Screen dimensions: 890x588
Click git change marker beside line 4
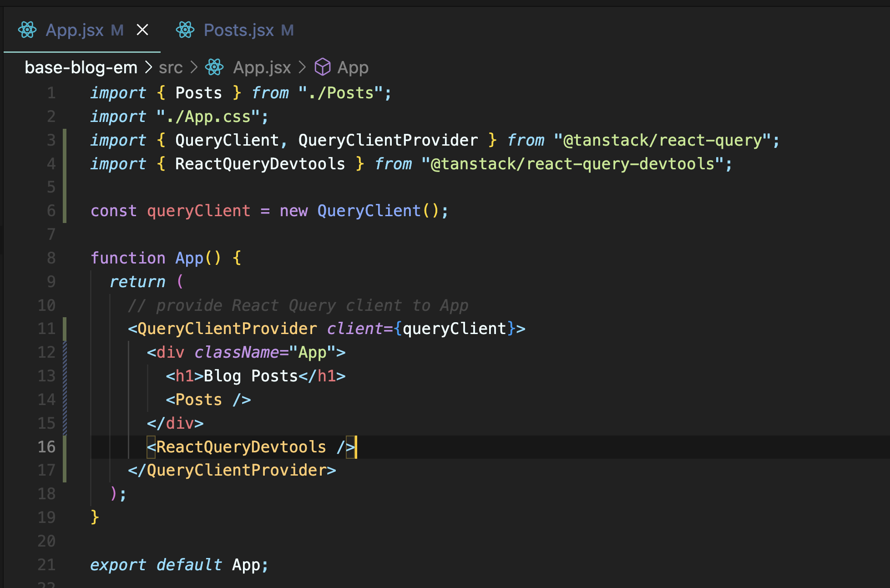pos(65,164)
